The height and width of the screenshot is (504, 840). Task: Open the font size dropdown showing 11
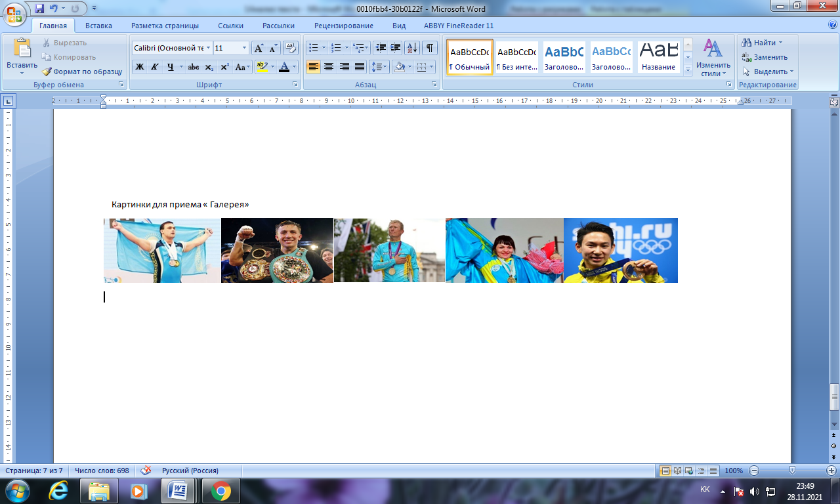point(245,48)
